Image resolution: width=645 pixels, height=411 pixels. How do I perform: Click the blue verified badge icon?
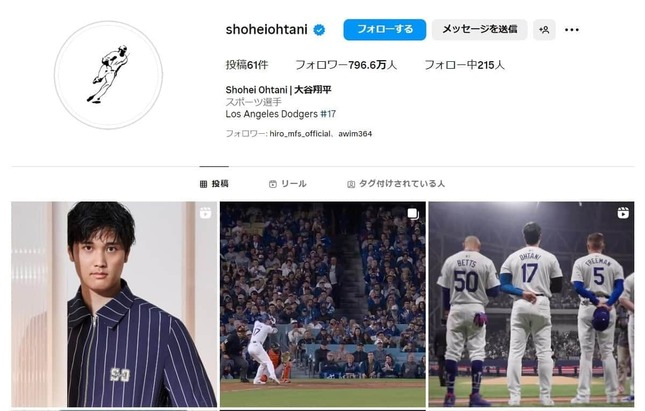point(319,30)
